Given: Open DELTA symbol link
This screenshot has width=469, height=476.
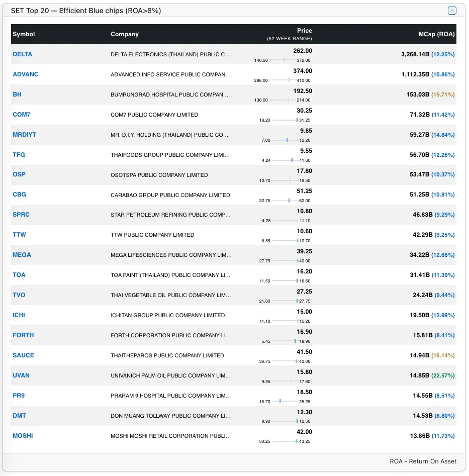Looking at the screenshot, I should coord(22,54).
